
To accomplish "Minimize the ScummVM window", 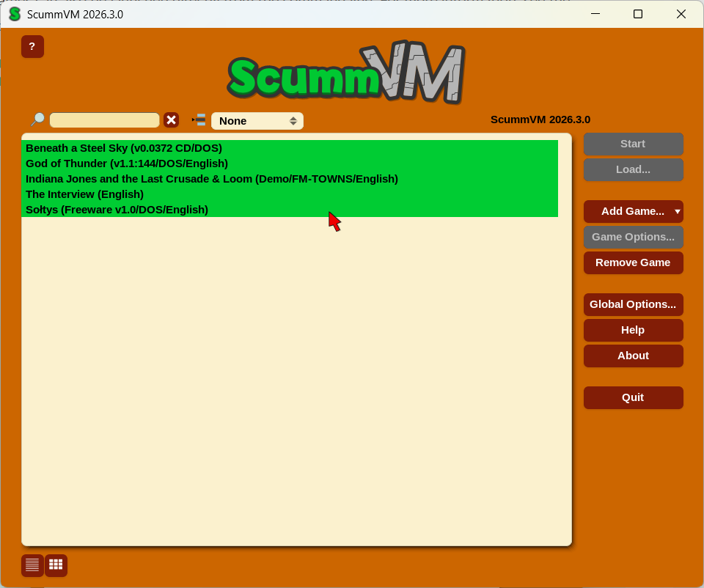I will point(595,14).
